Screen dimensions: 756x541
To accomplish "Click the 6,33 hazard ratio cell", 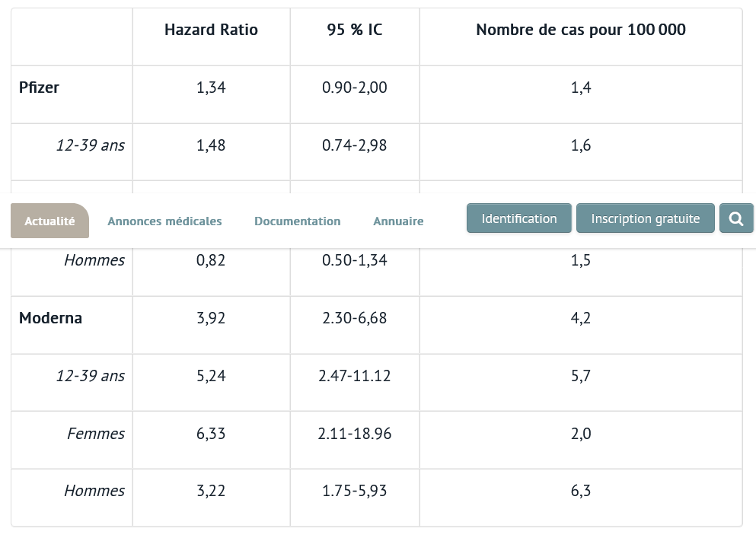I will point(211,434).
